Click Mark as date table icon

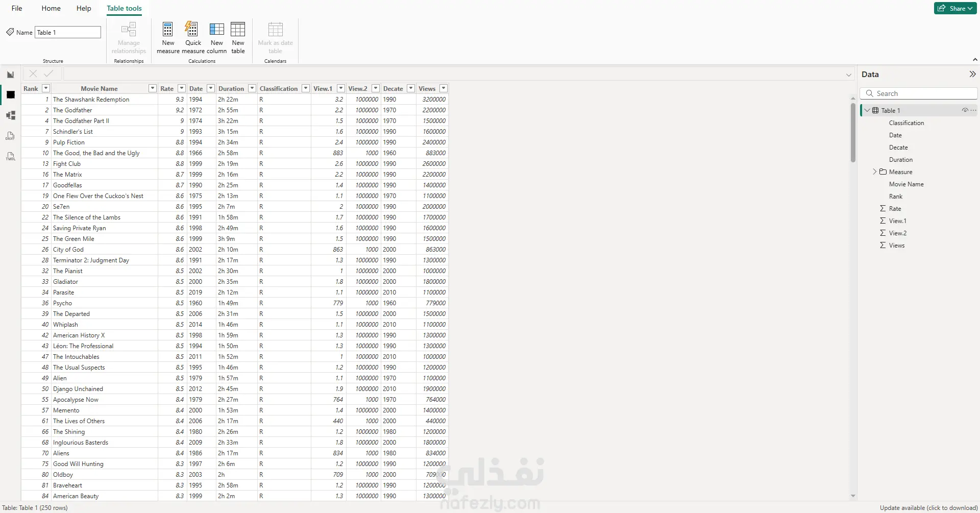click(275, 29)
